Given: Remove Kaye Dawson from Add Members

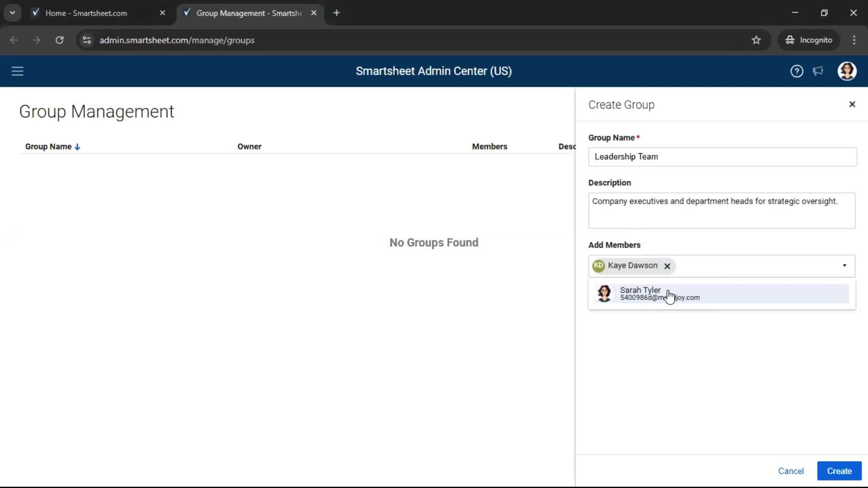Looking at the screenshot, I should coord(667,266).
